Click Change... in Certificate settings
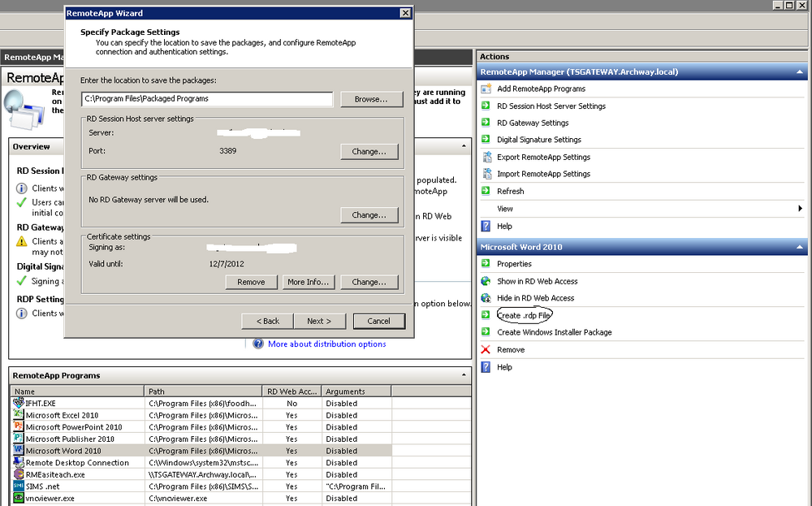 [x=369, y=282]
